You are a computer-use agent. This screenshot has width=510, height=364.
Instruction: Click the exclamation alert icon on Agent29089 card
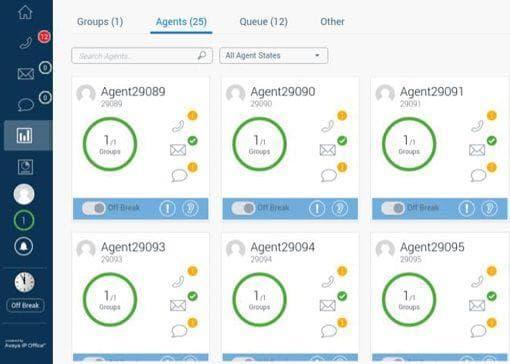167,209
